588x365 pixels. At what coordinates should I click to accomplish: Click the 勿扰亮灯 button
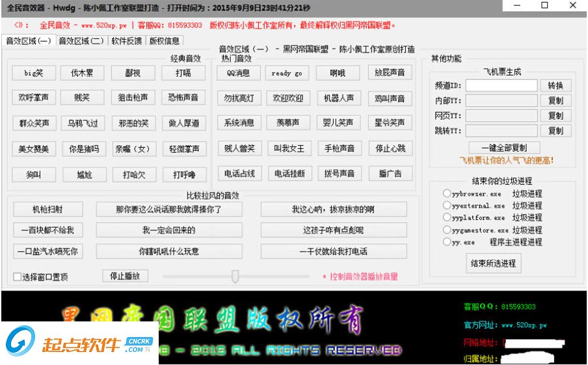click(x=239, y=98)
